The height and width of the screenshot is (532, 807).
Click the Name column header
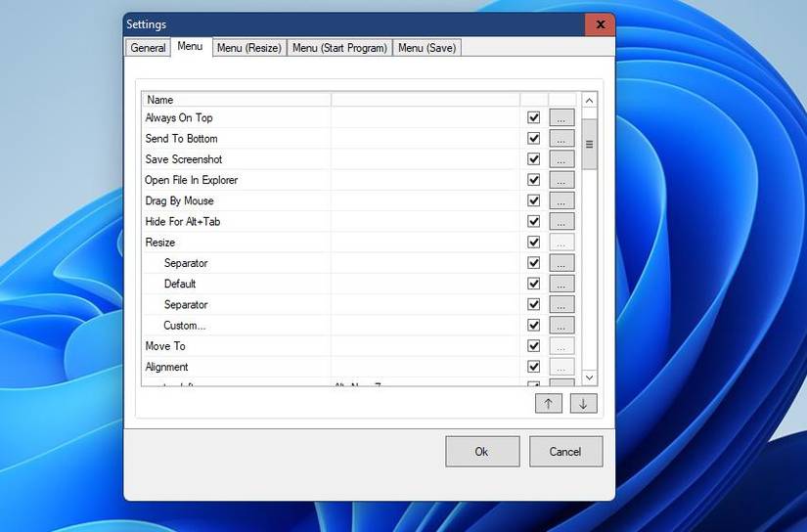pyautogui.click(x=237, y=100)
